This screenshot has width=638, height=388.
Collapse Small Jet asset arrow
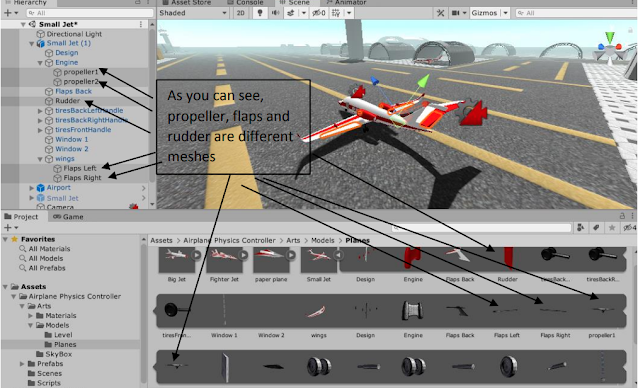(x=338, y=255)
